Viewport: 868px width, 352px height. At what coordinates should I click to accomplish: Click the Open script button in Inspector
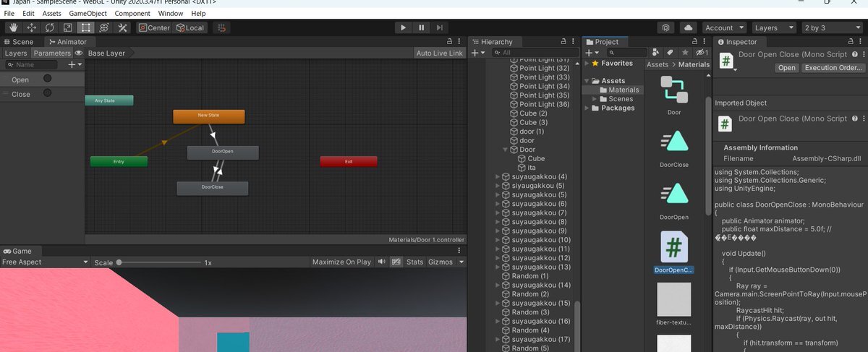pyautogui.click(x=787, y=68)
